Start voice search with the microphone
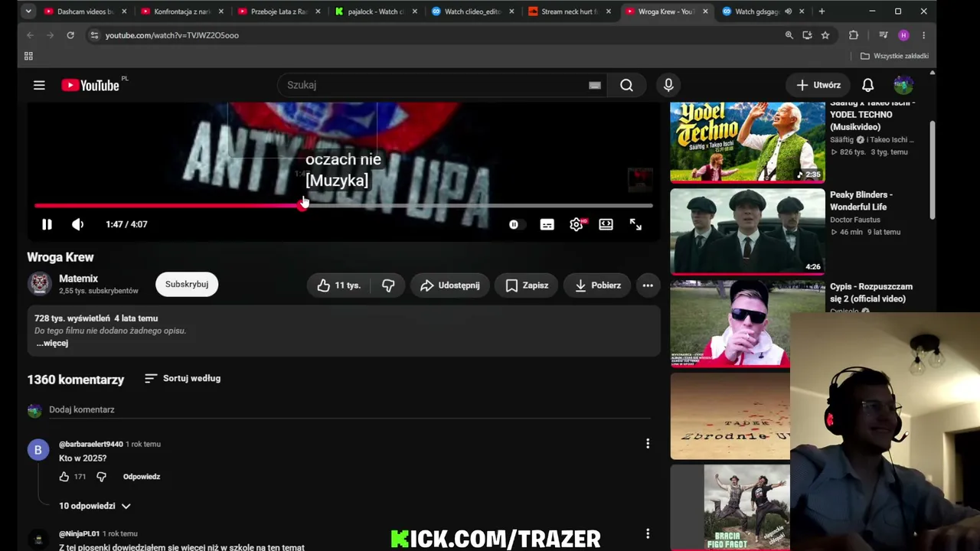Viewport: 980px width, 551px height. [x=668, y=85]
